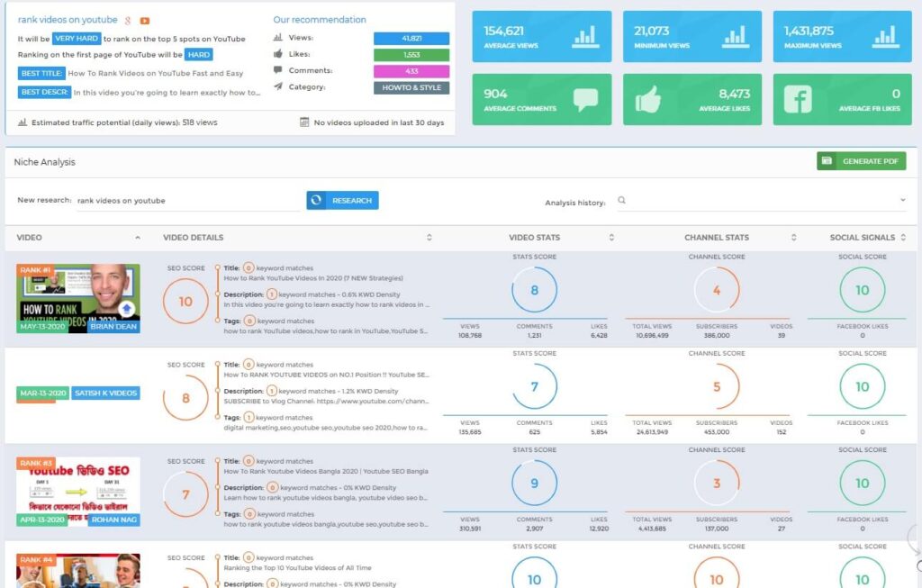Click title 'How To Rank Youtube Videos Bangla 2020'

point(326,471)
